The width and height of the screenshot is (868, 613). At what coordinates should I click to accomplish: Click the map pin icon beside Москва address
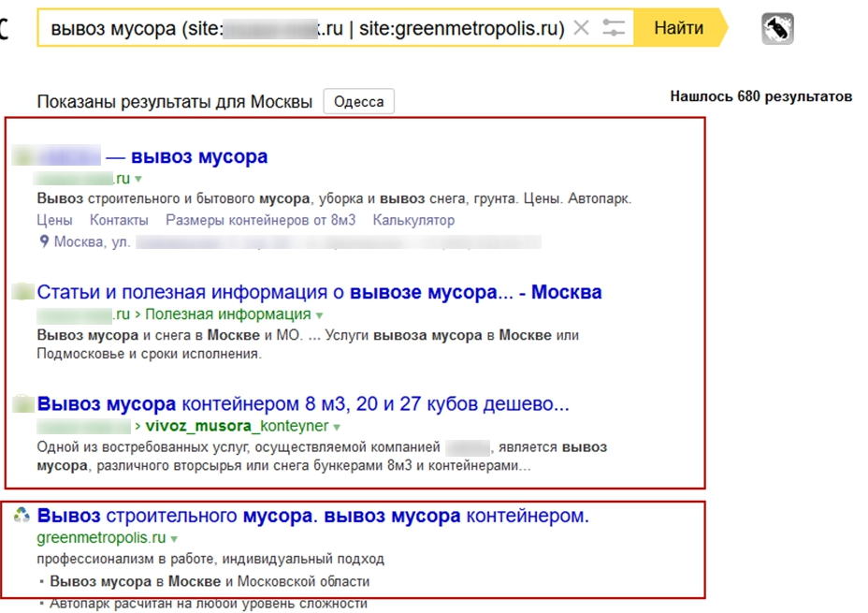pyautogui.click(x=44, y=242)
